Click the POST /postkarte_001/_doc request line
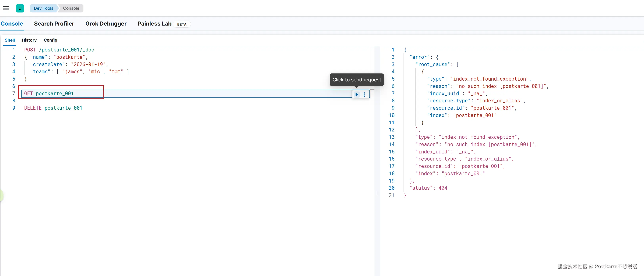This screenshot has height=276, width=644. (59, 50)
